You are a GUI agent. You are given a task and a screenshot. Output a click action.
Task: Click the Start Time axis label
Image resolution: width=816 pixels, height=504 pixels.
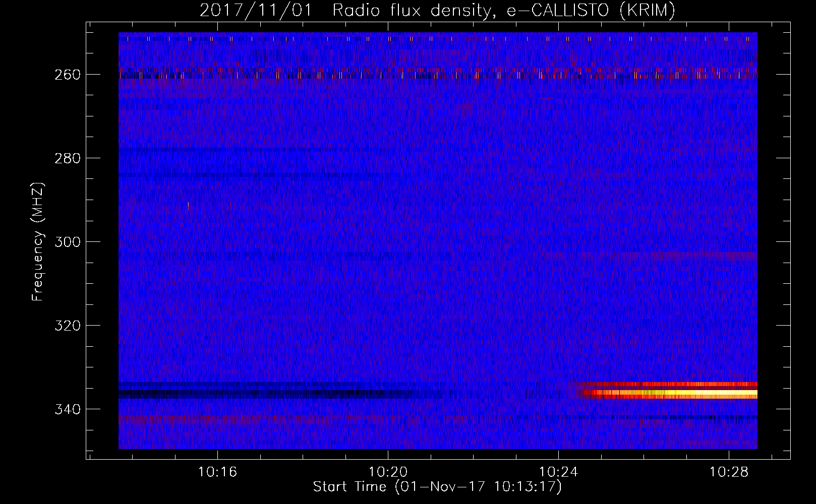pos(437,487)
